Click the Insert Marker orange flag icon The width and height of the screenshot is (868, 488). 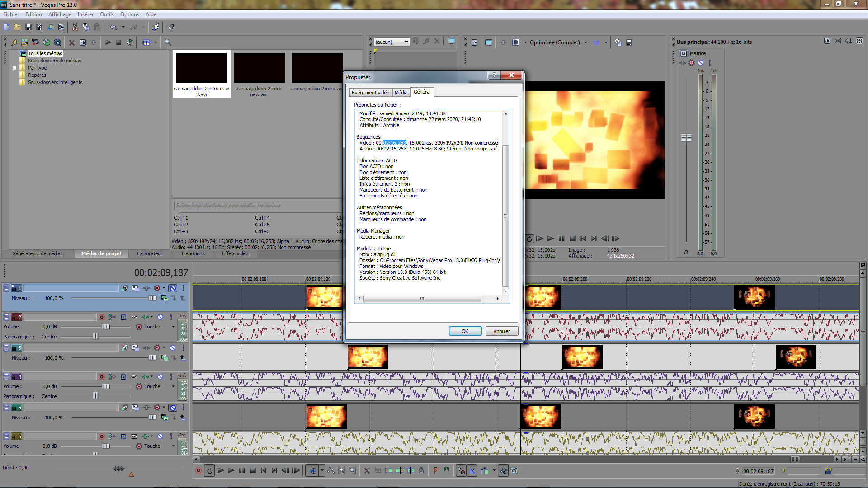tap(435, 470)
